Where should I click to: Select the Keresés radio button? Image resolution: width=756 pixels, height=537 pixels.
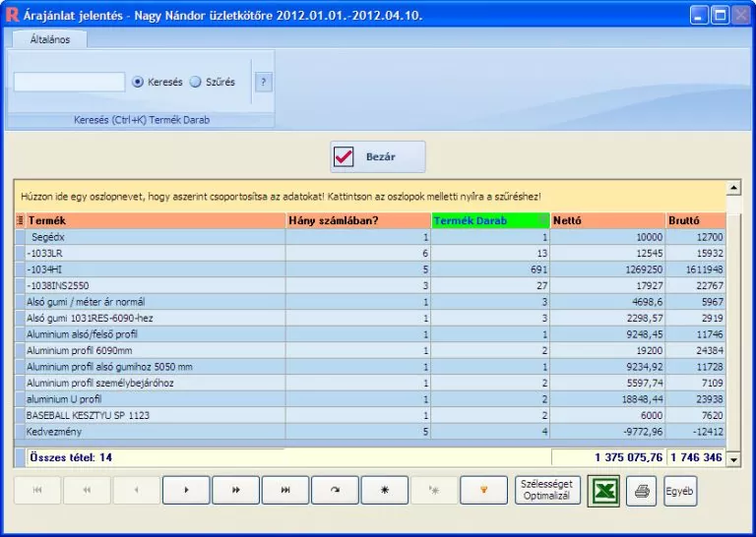tap(138, 83)
